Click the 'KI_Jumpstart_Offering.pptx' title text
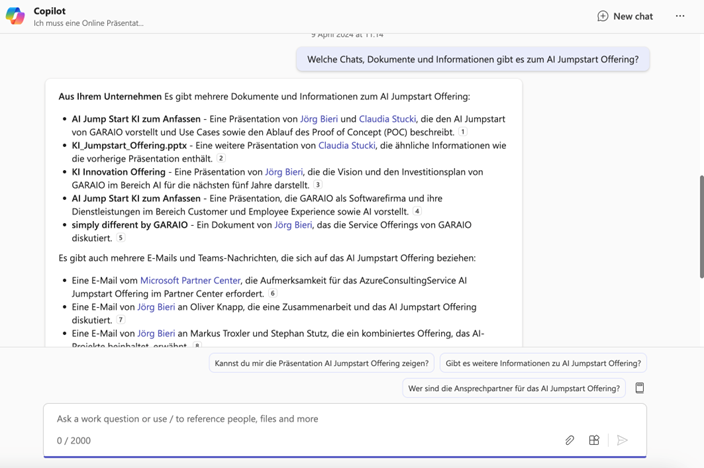Screen dimensions: 704x468 (x=129, y=146)
